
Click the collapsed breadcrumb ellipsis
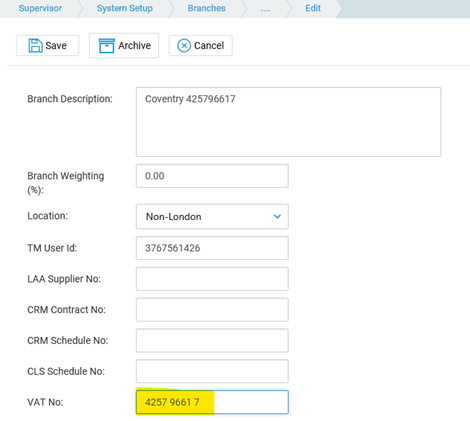point(265,9)
